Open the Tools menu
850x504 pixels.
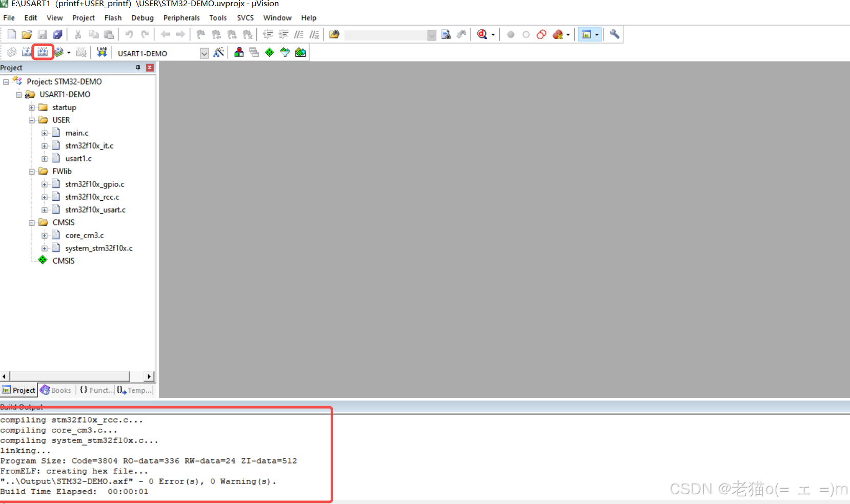click(x=218, y=18)
